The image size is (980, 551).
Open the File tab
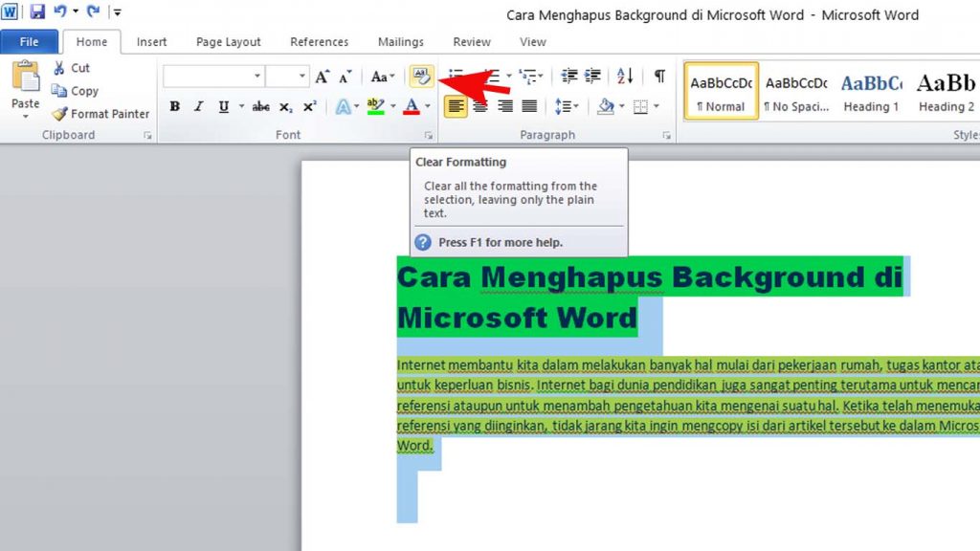click(29, 42)
